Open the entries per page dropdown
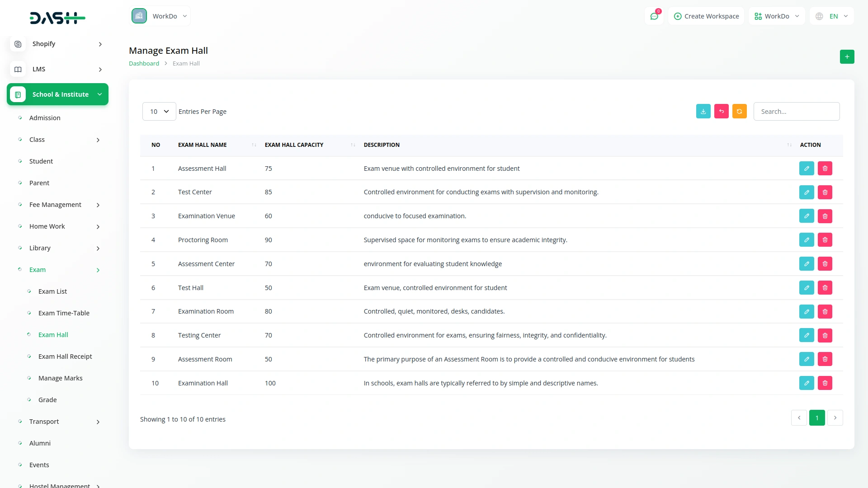This screenshot has width=868, height=488. coord(159,112)
